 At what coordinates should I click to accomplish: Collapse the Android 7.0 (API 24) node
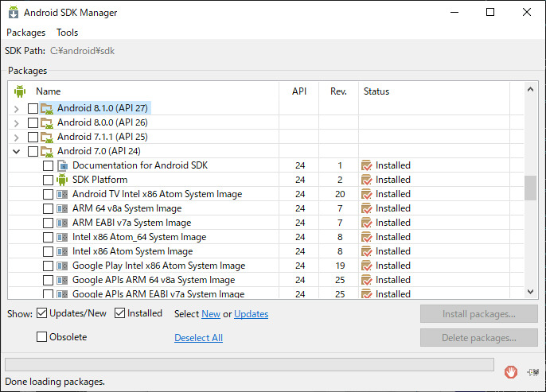(x=17, y=151)
